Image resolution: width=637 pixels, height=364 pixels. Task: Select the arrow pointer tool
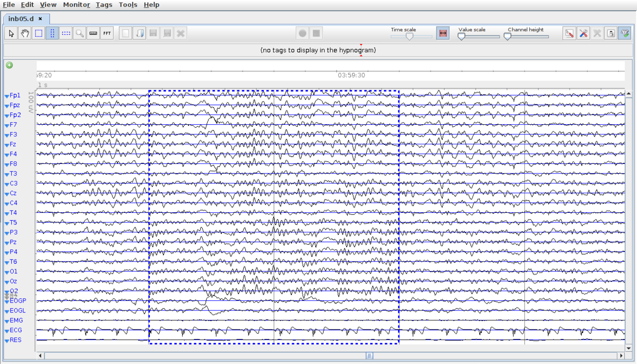tap(11, 33)
